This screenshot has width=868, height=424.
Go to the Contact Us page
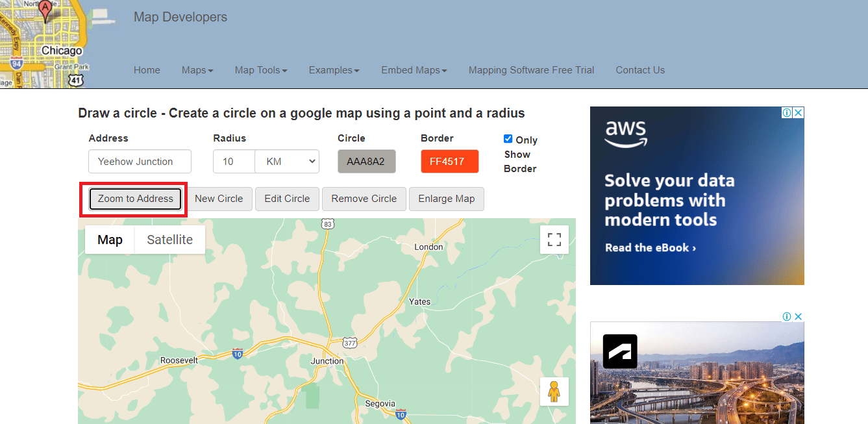tap(640, 70)
